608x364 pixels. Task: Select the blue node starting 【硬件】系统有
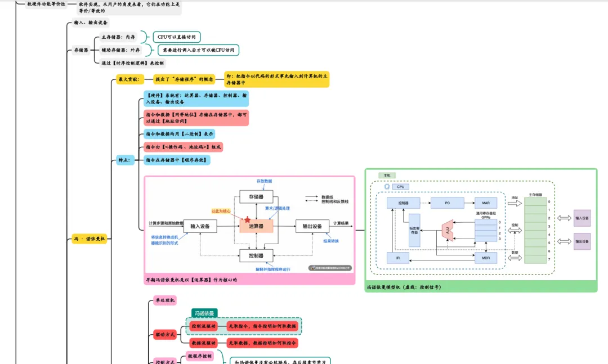point(196,98)
